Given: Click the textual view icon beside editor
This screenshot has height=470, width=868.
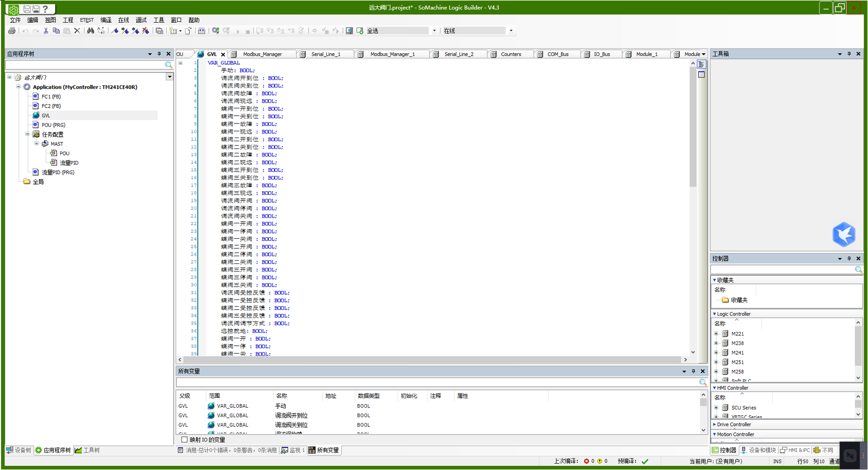Looking at the screenshot, I should pos(701,64).
